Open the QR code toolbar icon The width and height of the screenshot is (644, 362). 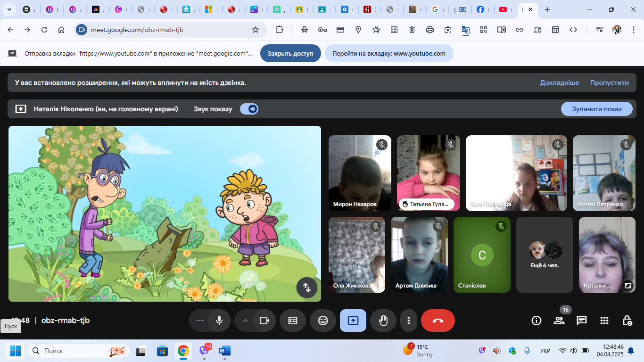pos(484,30)
